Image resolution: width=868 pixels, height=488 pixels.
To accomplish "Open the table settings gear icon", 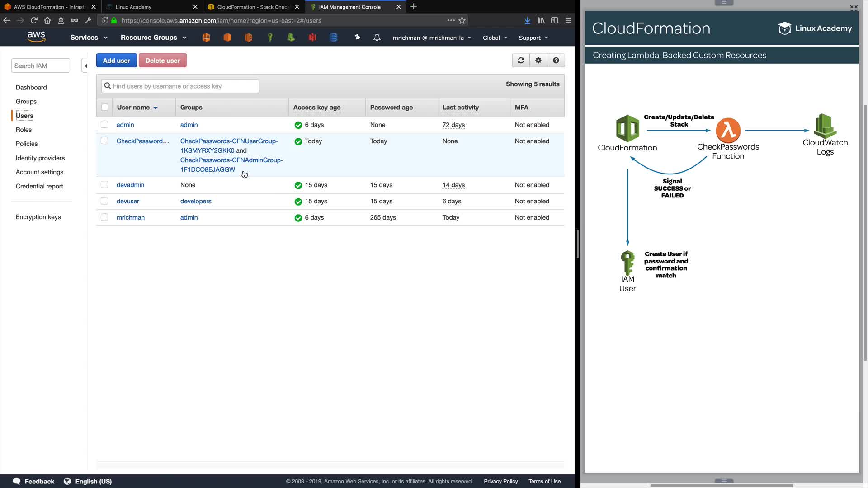I will coord(538,61).
